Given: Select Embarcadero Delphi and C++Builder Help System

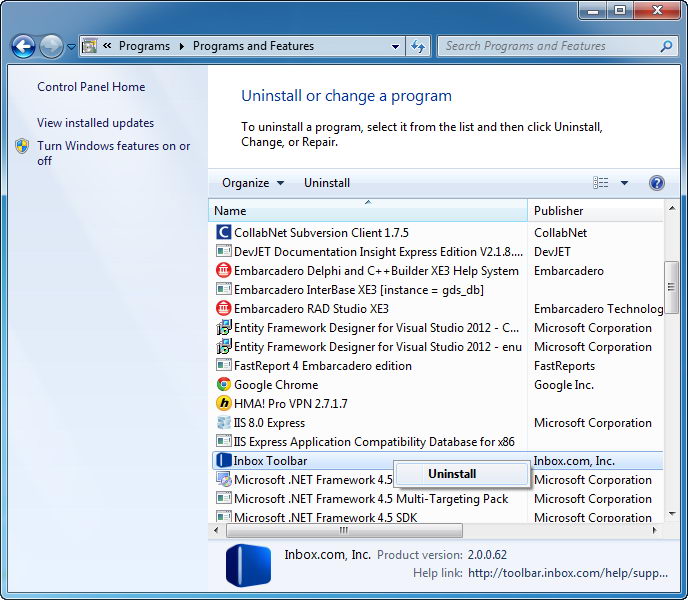Looking at the screenshot, I should (376, 271).
